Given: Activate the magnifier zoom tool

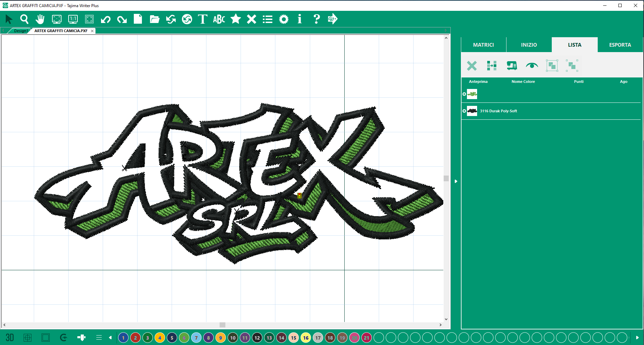Looking at the screenshot, I should [24, 19].
